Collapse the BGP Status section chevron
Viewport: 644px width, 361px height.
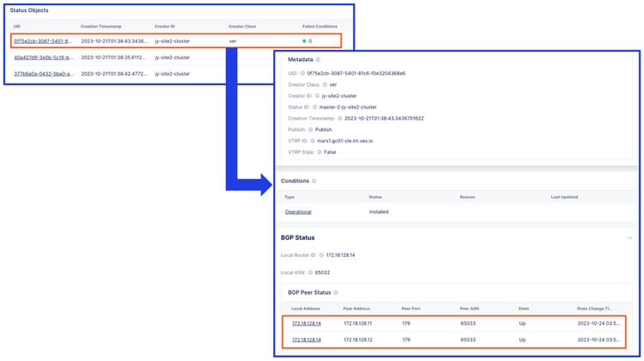tap(629, 238)
